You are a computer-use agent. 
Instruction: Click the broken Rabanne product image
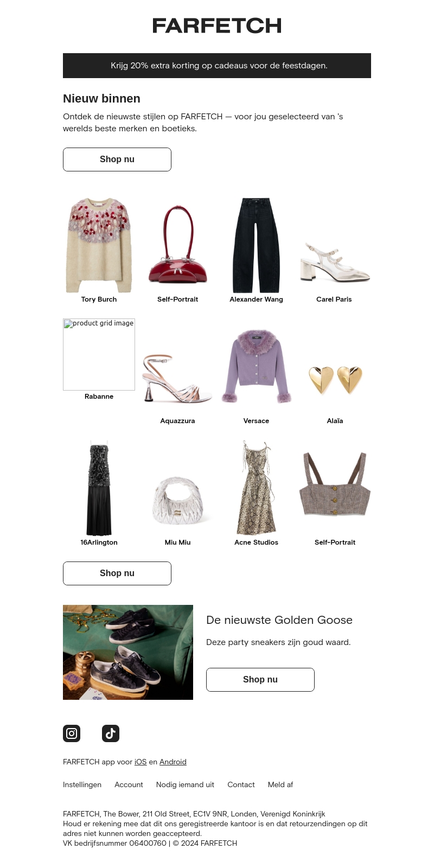(99, 354)
